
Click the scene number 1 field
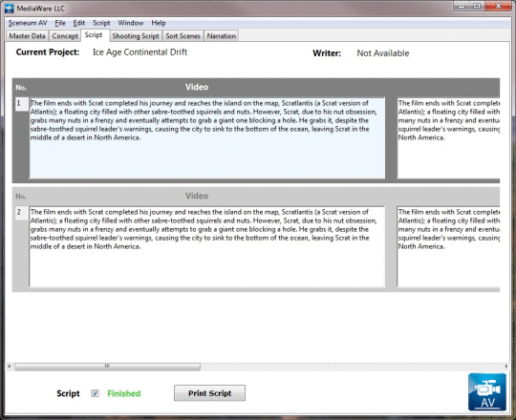22,104
